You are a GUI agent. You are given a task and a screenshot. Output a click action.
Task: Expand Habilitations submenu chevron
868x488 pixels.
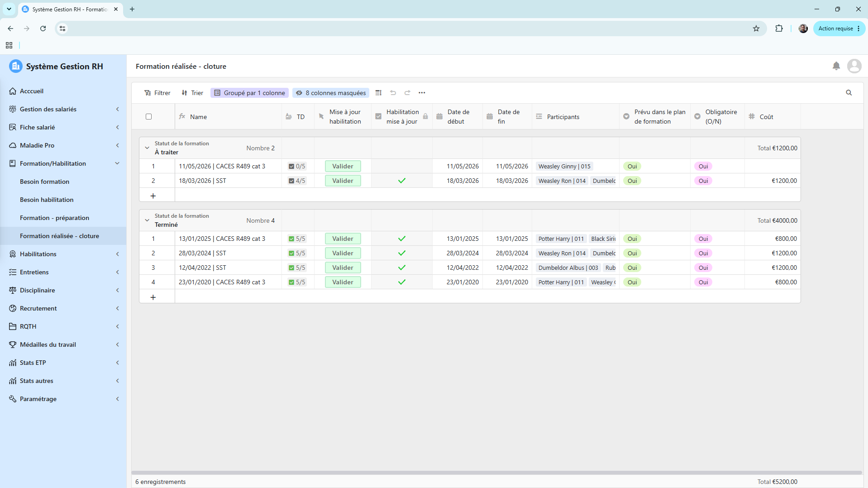117,254
